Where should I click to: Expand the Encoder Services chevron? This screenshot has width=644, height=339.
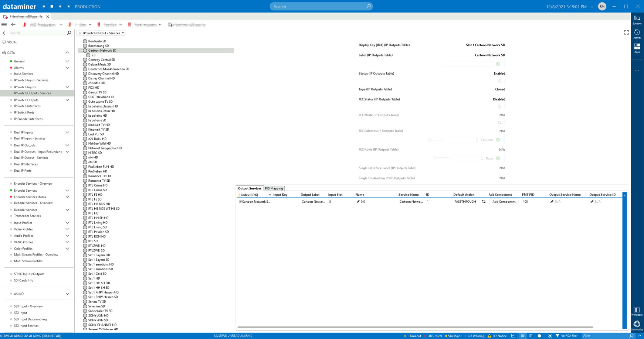(67, 191)
